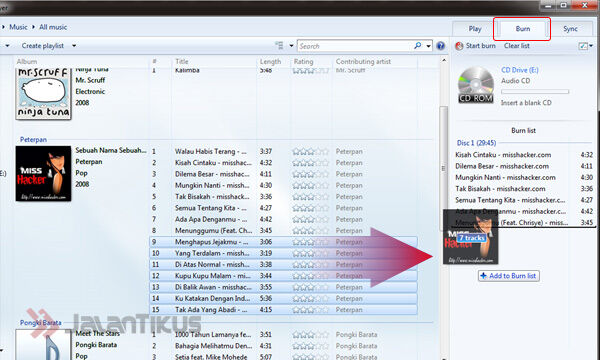The image size is (600, 360).
Task: Switch to the Sync tab
Action: (x=570, y=29)
